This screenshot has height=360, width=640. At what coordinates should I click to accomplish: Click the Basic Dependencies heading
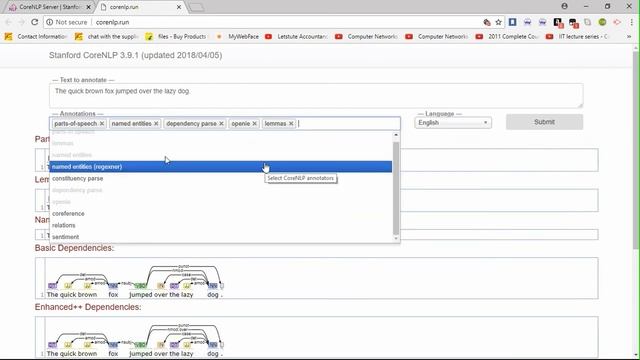pyautogui.click(x=74, y=248)
